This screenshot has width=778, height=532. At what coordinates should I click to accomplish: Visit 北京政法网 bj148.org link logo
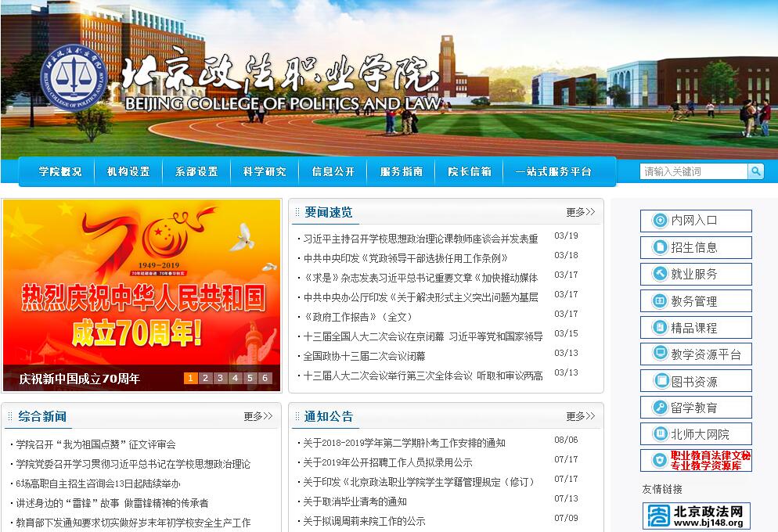coord(696,516)
